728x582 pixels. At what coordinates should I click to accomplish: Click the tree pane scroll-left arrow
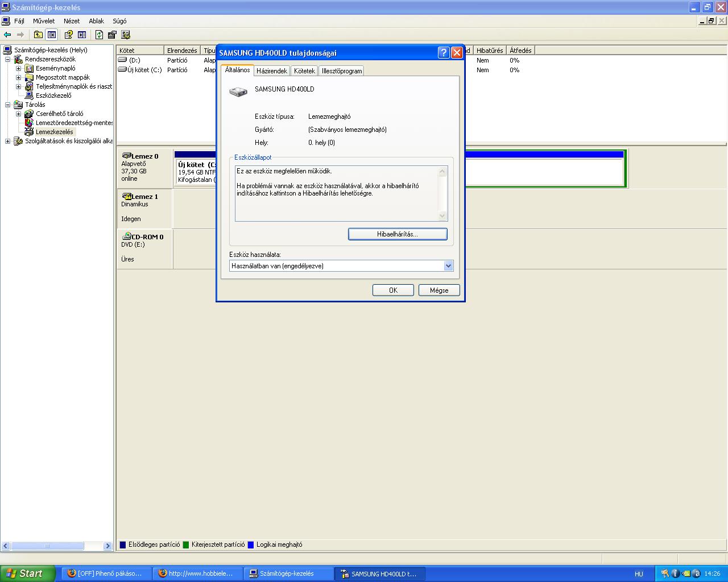[6, 546]
